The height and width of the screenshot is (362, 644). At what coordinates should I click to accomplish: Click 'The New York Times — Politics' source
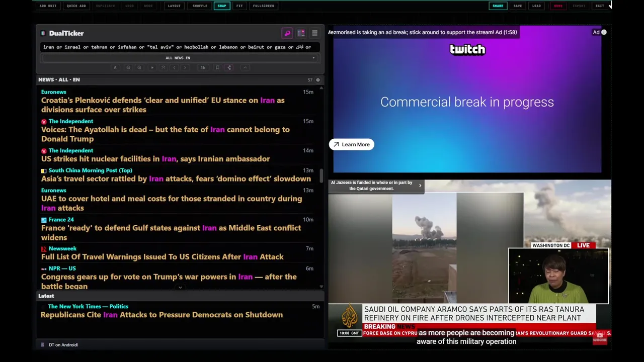click(x=88, y=306)
